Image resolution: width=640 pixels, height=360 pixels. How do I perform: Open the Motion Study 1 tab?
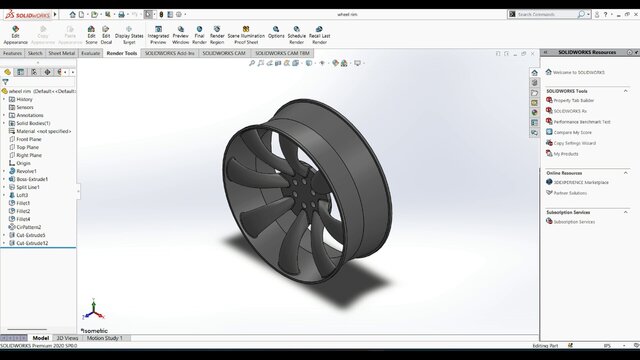[104, 338]
